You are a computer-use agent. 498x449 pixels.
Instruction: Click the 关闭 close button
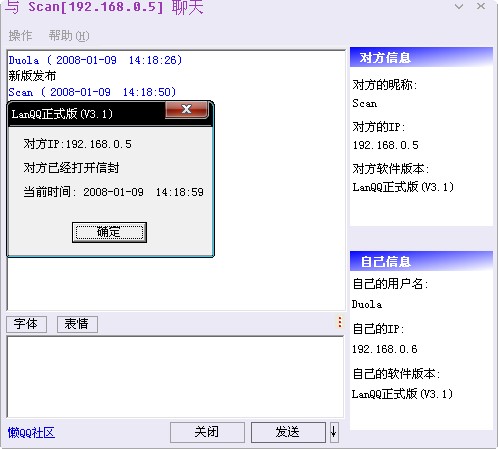207,432
